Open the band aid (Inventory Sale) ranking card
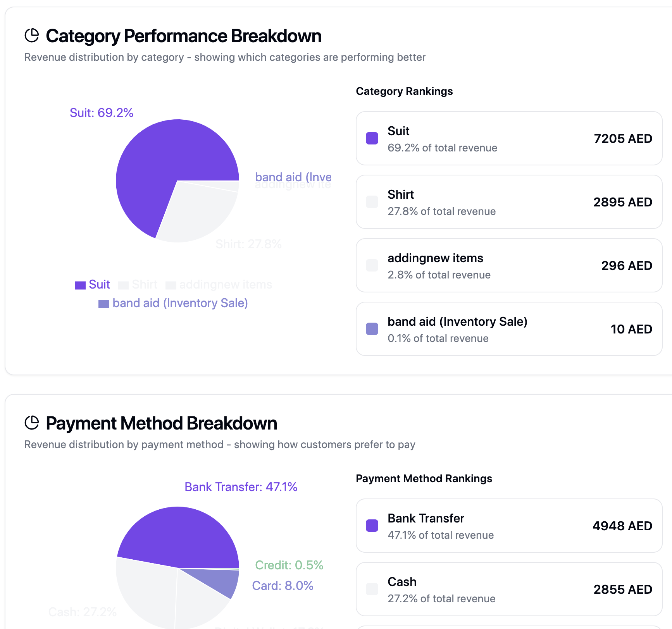Screen dimensions: 672x629 point(509,329)
